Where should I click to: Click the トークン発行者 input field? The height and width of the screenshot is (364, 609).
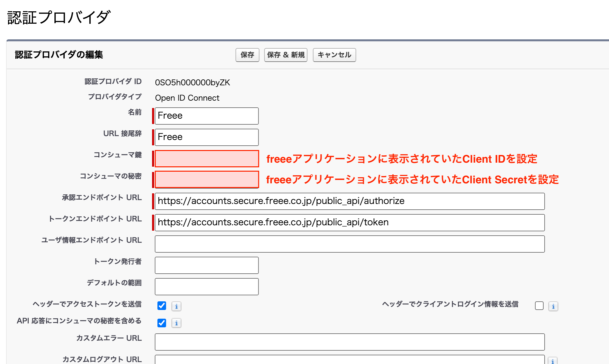[x=207, y=265]
